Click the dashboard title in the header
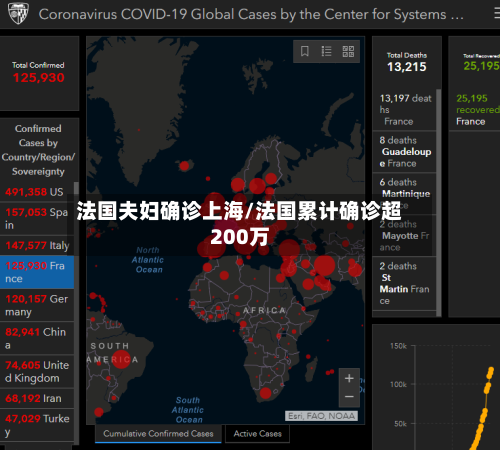The image size is (500, 450). click(x=251, y=14)
